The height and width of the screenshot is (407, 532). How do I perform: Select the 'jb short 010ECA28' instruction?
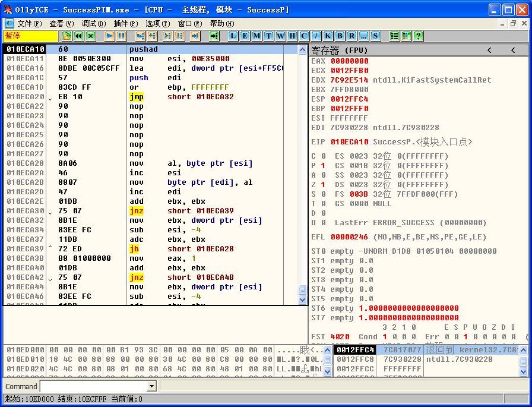(x=144, y=249)
